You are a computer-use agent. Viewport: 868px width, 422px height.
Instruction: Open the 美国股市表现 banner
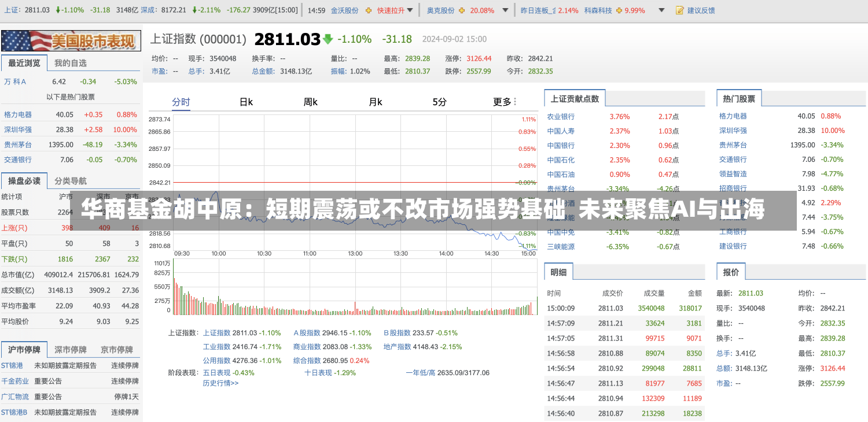[71, 40]
